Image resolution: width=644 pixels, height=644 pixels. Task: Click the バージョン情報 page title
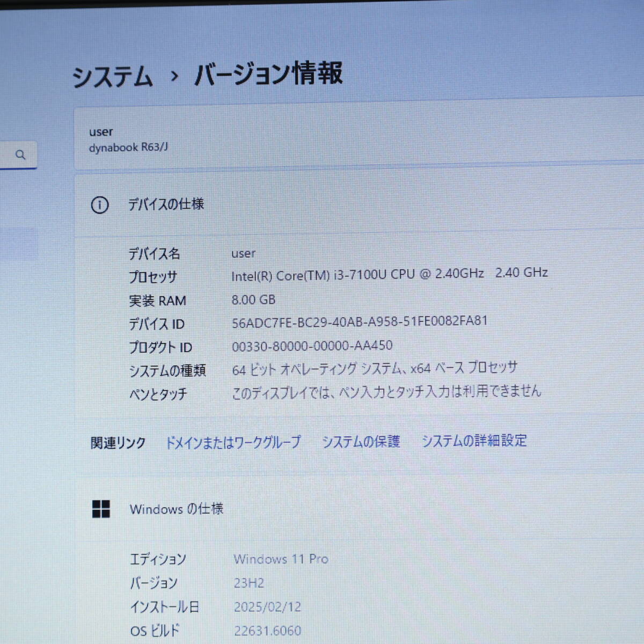point(268,74)
